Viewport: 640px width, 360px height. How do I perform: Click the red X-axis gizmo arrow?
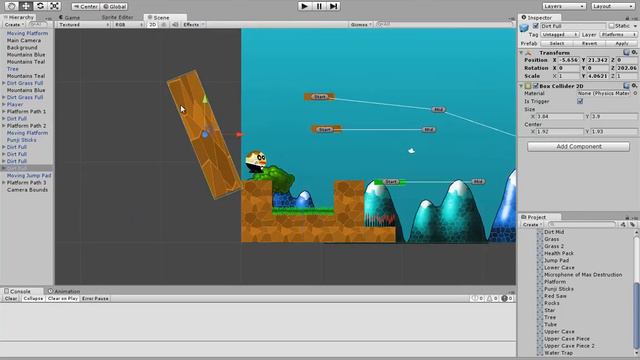(239, 134)
